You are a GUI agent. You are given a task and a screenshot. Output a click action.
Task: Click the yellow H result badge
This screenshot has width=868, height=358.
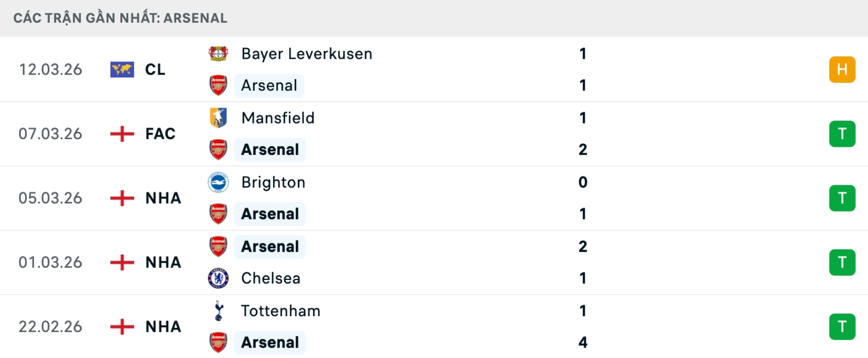coord(842,69)
